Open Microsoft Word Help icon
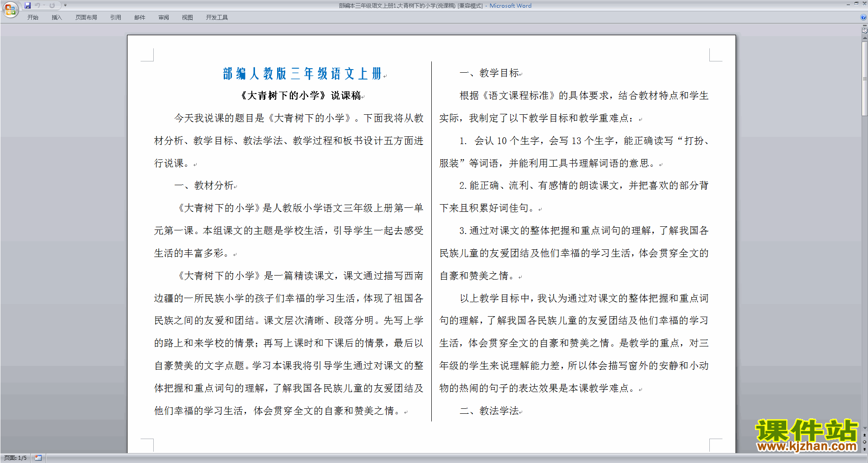Image resolution: width=868 pixels, height=463 pixels. pyautogui.click(x=863, y=18)
